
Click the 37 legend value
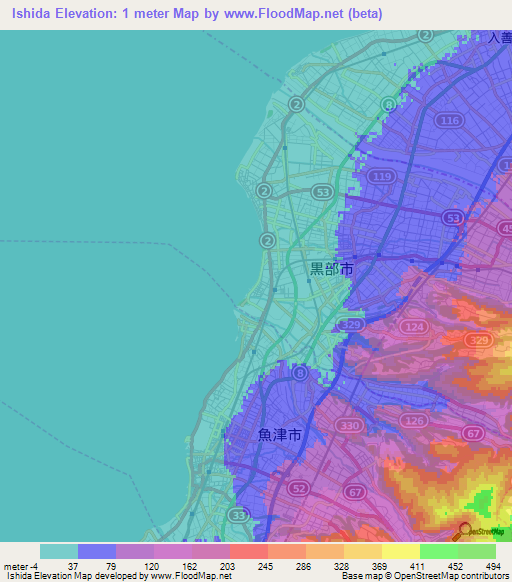73,566
